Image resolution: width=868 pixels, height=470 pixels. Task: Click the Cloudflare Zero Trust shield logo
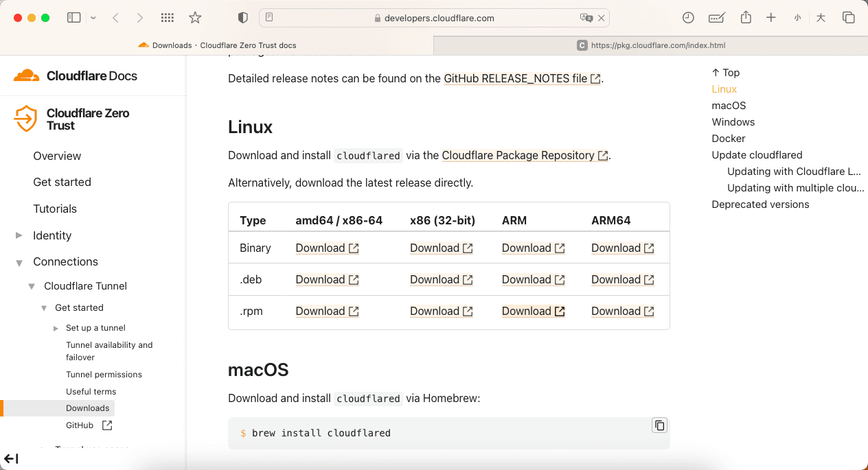click(x=25, y=119)
